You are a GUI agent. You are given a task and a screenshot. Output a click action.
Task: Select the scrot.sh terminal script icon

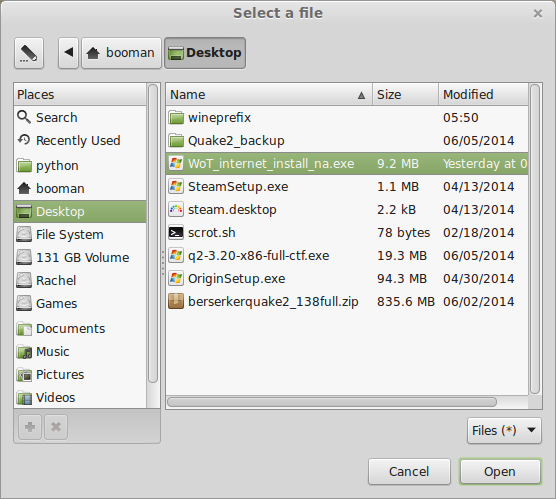(176, 233)
